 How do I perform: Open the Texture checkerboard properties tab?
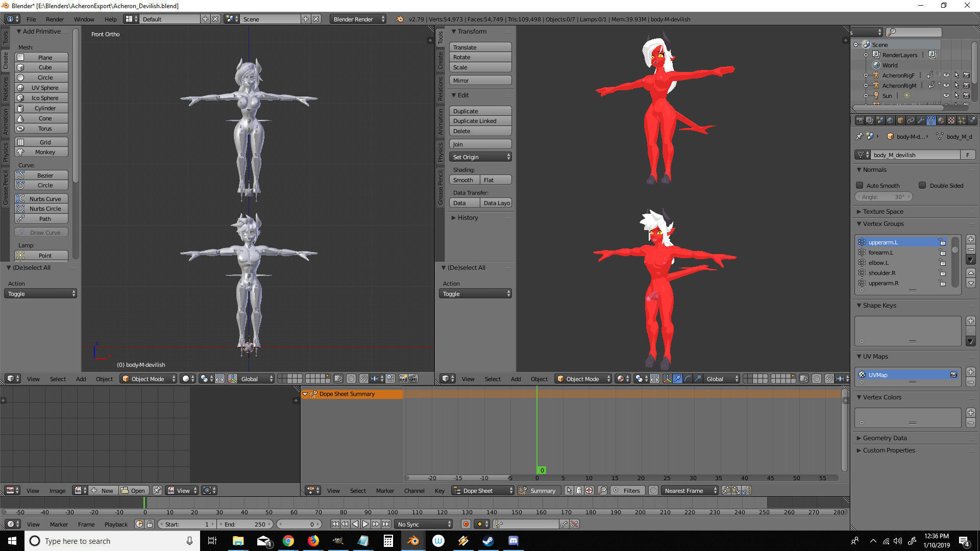point(951,120)
